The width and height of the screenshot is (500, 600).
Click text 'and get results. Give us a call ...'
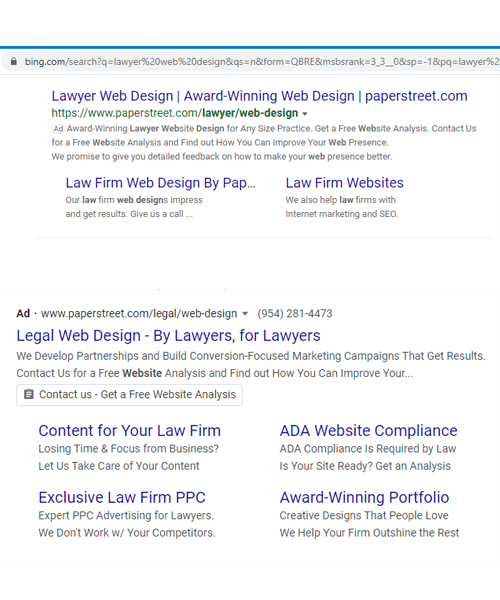[129, 214]
